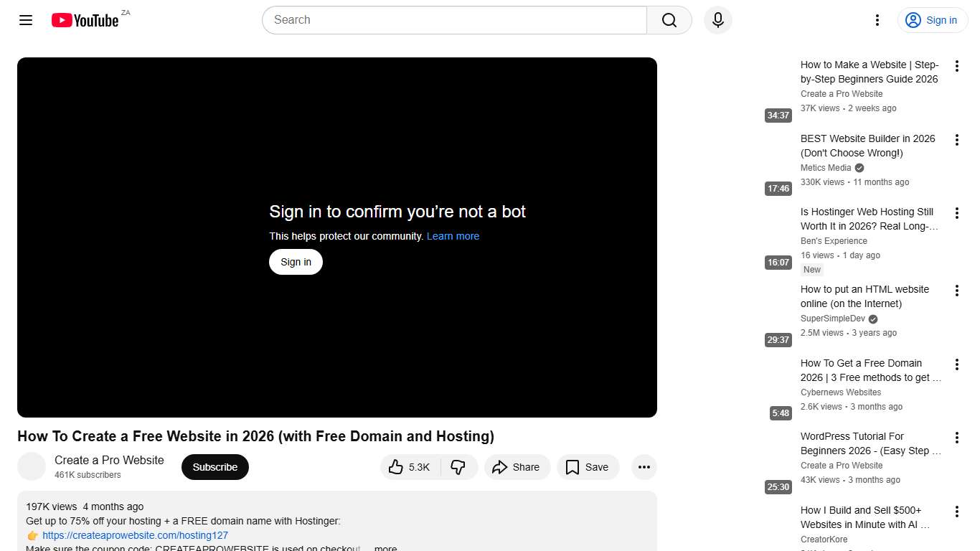This screenshot has width=980, height=551.
Task: Open the Hostinger coupon link in the description
Action: [135, 535]
